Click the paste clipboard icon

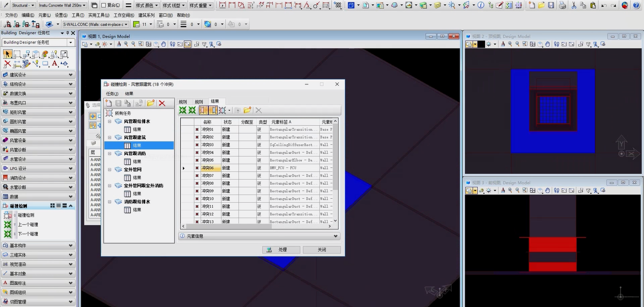(593, 5)
